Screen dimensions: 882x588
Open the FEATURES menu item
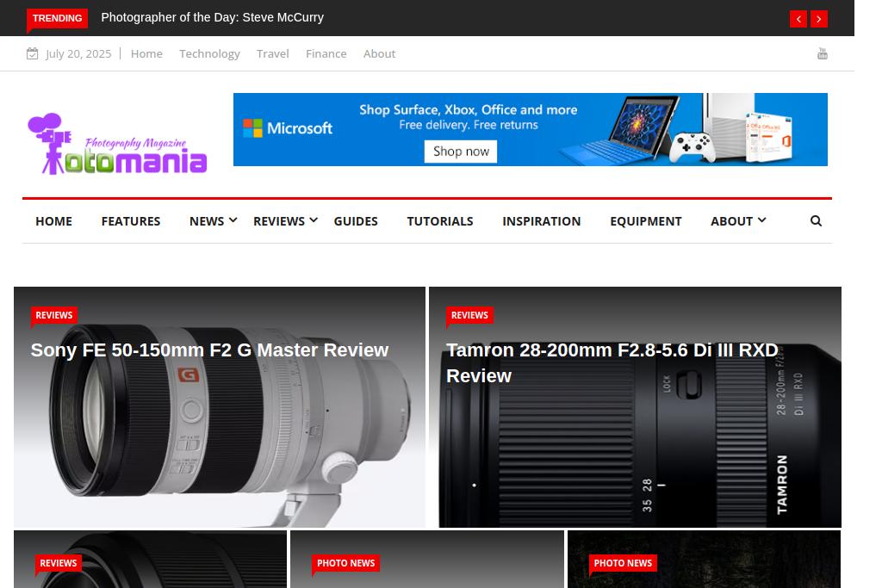(x=131, y=221)
